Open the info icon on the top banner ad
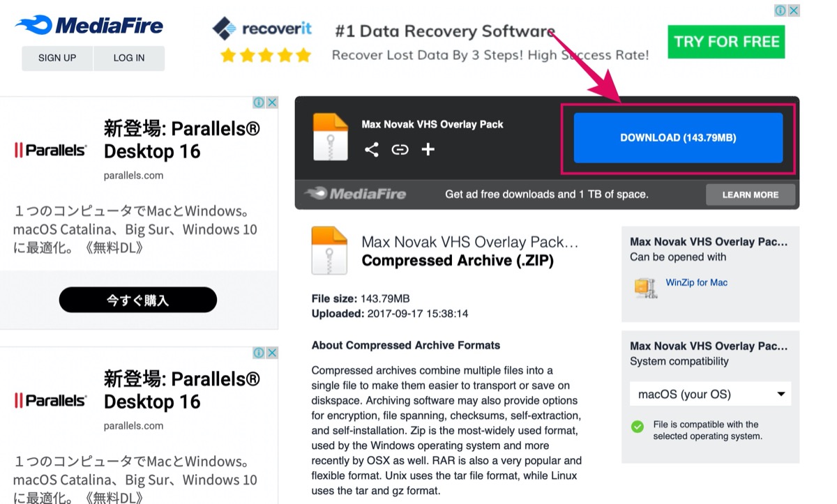837x504 pixels. [x=781, y=10]
